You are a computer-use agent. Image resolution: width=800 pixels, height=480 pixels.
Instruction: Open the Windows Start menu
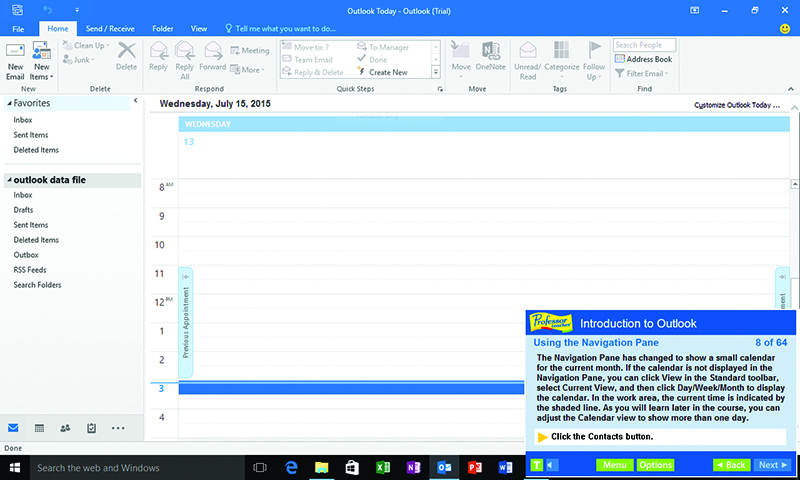click(15, 468)
